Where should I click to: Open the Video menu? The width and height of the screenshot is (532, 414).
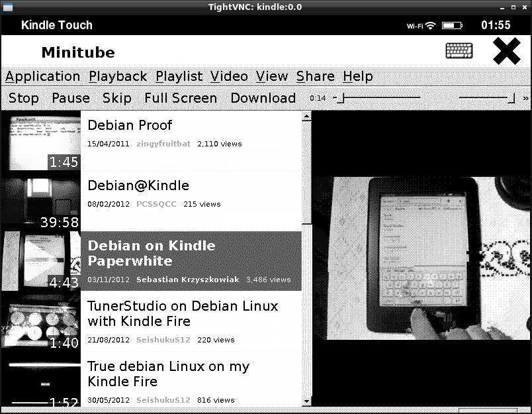229,76
